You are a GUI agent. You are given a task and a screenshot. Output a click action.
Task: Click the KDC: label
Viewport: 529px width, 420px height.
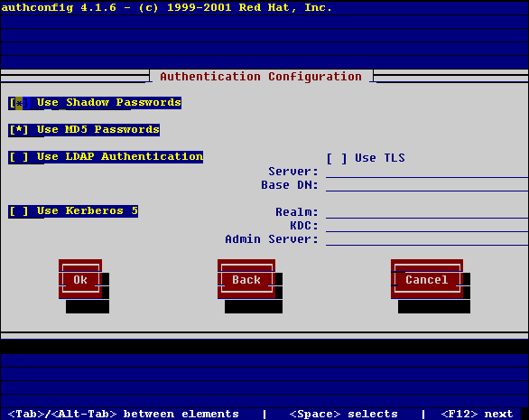(x=304, y=226)
